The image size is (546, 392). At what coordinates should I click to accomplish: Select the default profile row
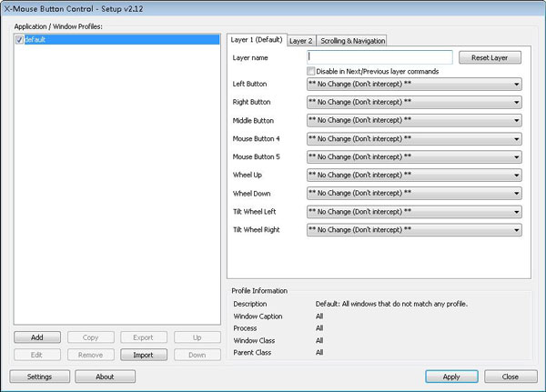[117, 40]
